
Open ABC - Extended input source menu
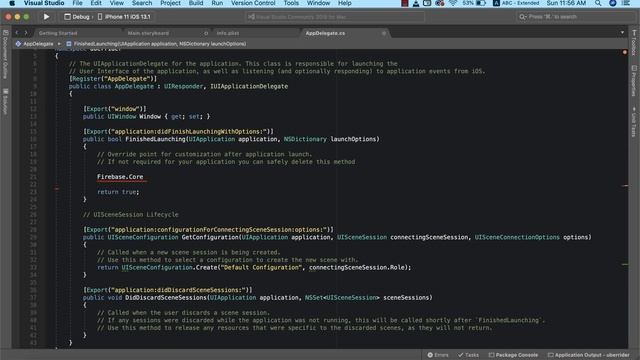click(x=516, y=3)
